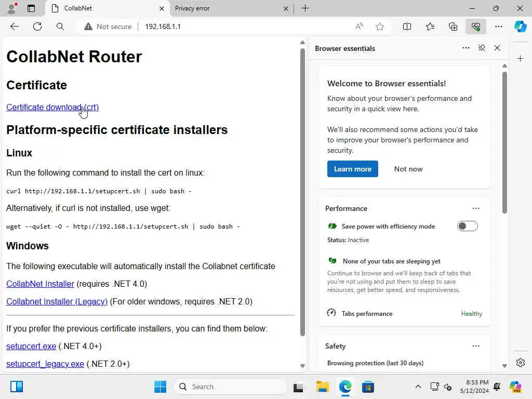Open the Favorites list icon
Image resolution: width=532 pixels, height=399 pixels.
(x=430, y=26)
